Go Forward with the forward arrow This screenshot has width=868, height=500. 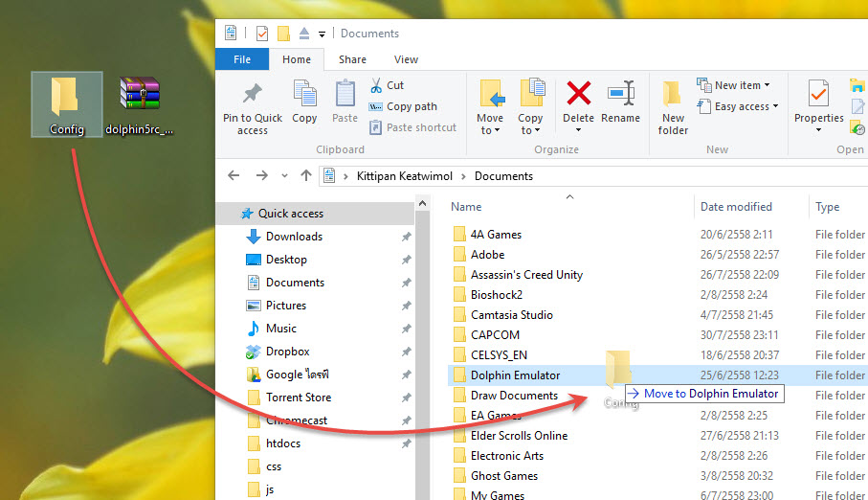pos(262,175)
